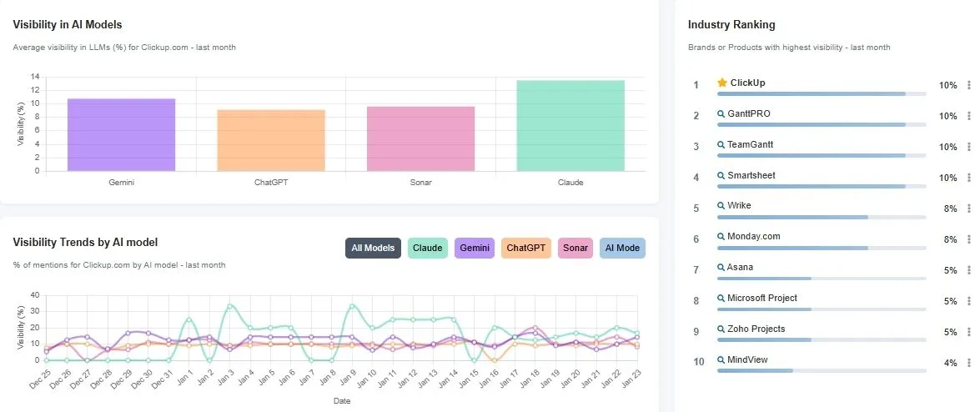Click the Jan 23 date label
This screenshot has width=980, height=412.
630,379
